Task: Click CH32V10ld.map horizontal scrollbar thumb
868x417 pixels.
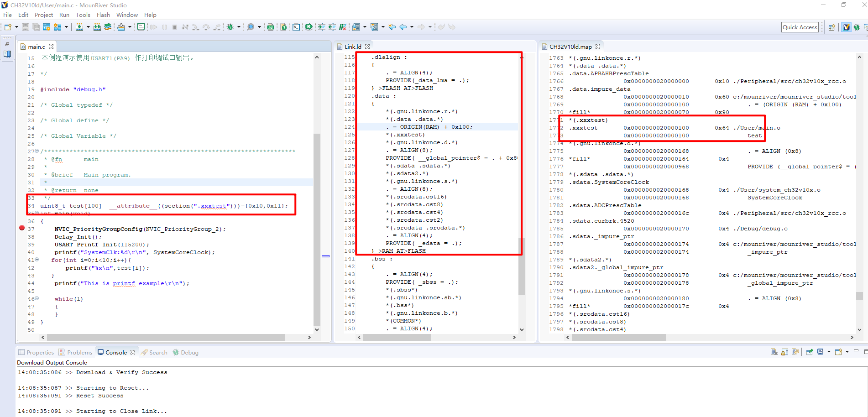Action: (618, 338)
